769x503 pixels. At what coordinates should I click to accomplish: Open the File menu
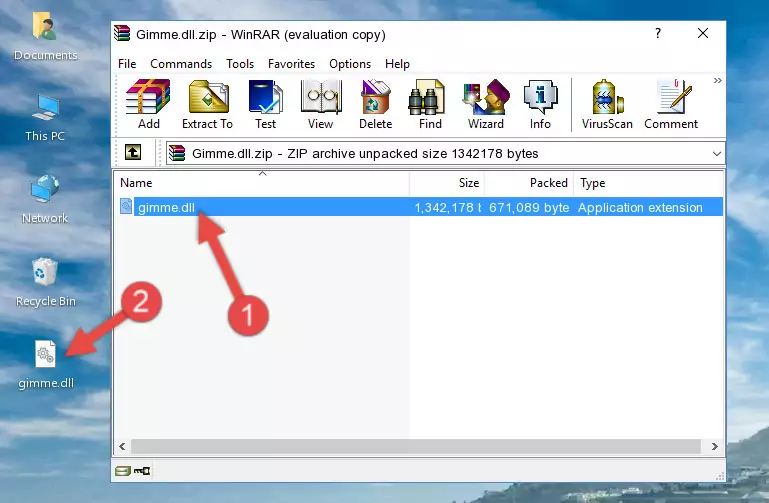(127, 64)
